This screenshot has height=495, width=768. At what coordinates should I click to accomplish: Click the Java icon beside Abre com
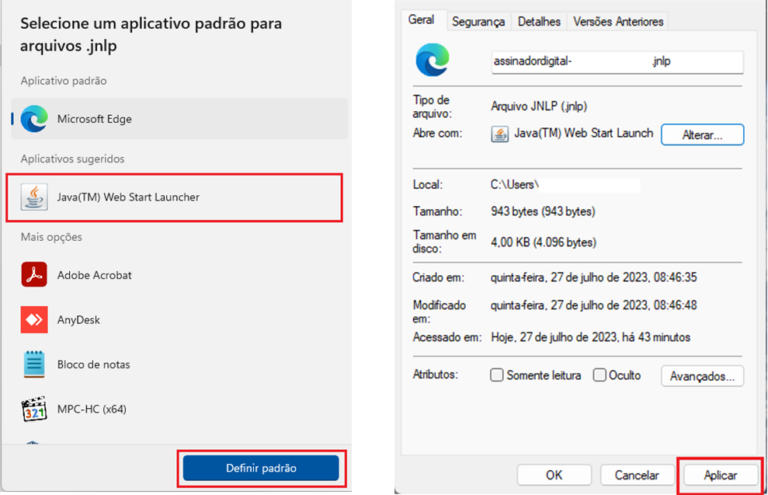pos(499,134)
